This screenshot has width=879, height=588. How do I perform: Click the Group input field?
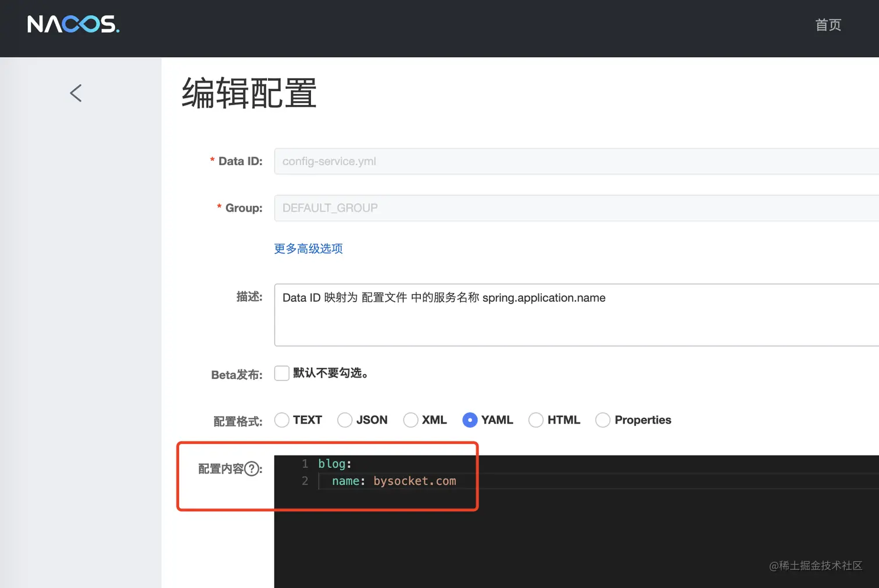[x=577, y=208]
